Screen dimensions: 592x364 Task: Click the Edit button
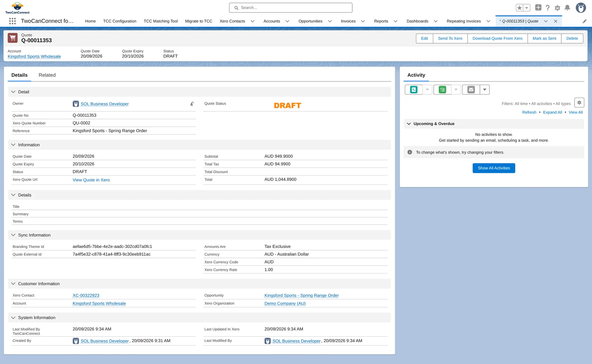click(x=424, y=38)
